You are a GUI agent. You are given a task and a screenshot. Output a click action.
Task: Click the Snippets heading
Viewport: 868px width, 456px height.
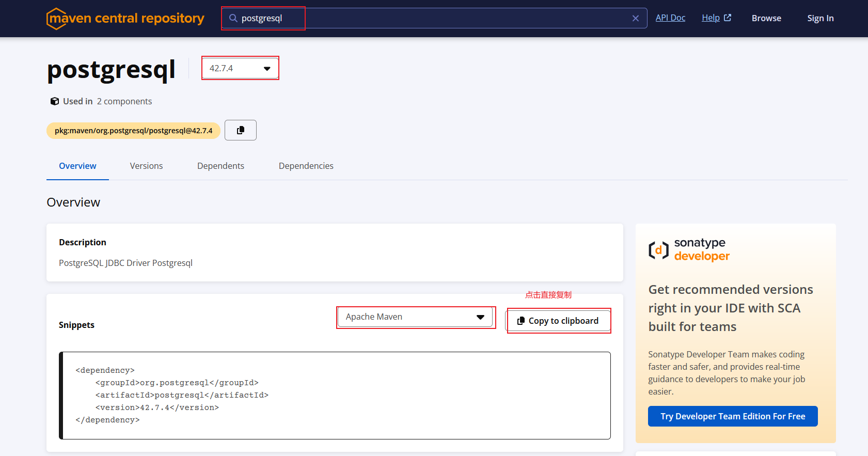pos(76,325)
